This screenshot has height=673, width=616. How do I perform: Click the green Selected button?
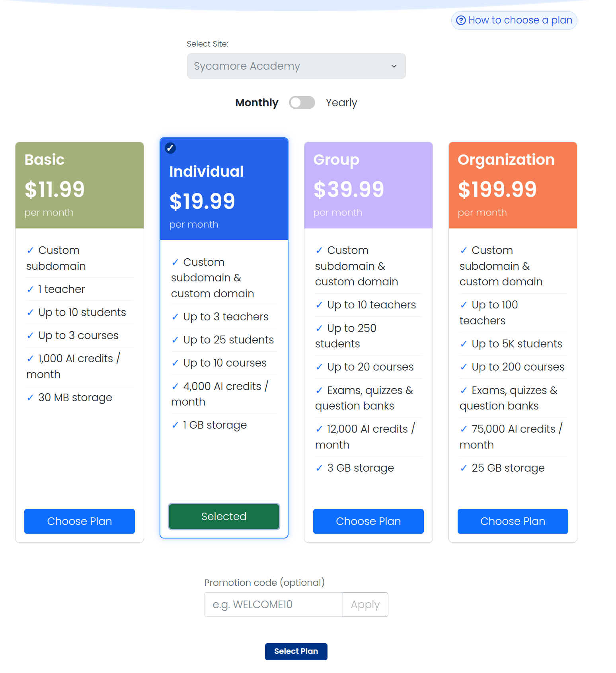pos(224,517)
